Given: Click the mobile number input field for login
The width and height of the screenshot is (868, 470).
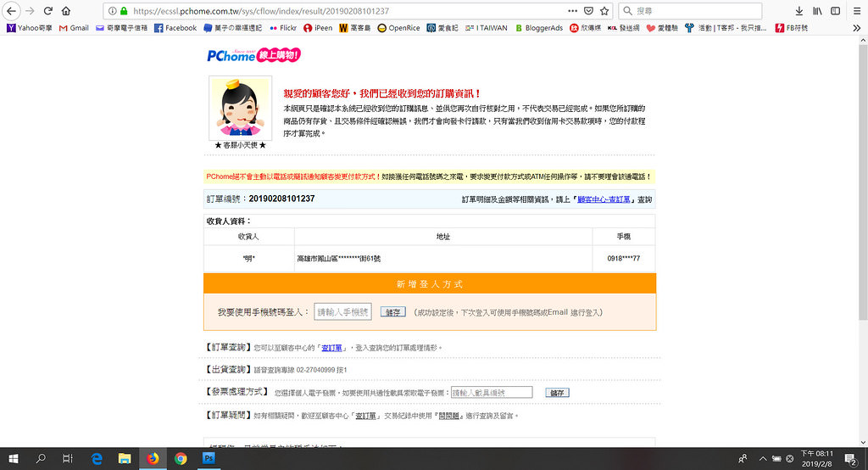Looking at the screenshot, I should pyautogui.click(x=342, y=312).
